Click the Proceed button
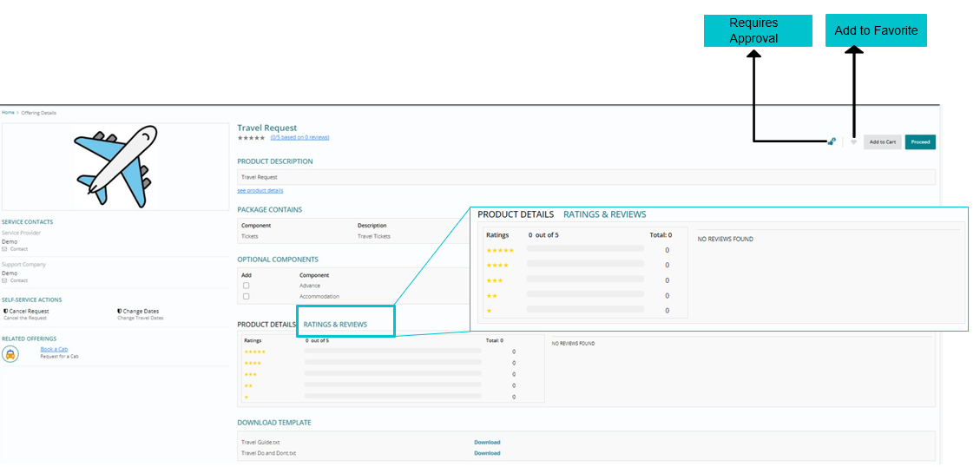Screen dimensions: 980x467 tap(920, 141)
